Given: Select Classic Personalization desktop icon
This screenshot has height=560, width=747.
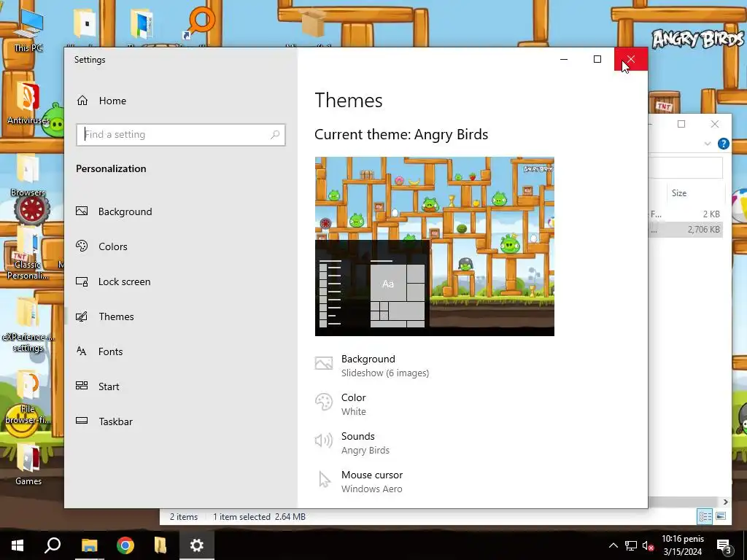Looking at the screenshot, I should pos(28,254).
